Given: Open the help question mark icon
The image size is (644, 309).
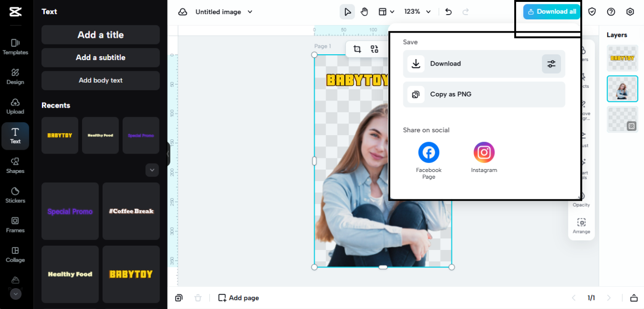Looking at the screenshot, I should (x=611, y=12).
